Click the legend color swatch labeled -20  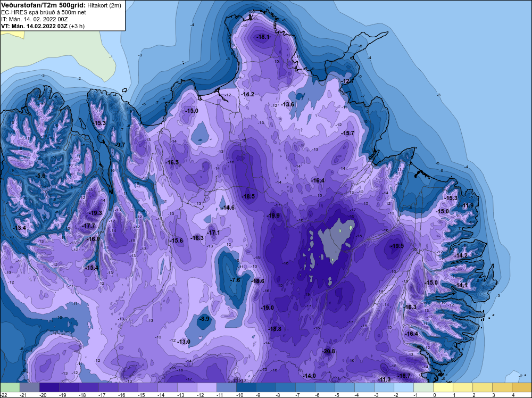coord(49,387)
